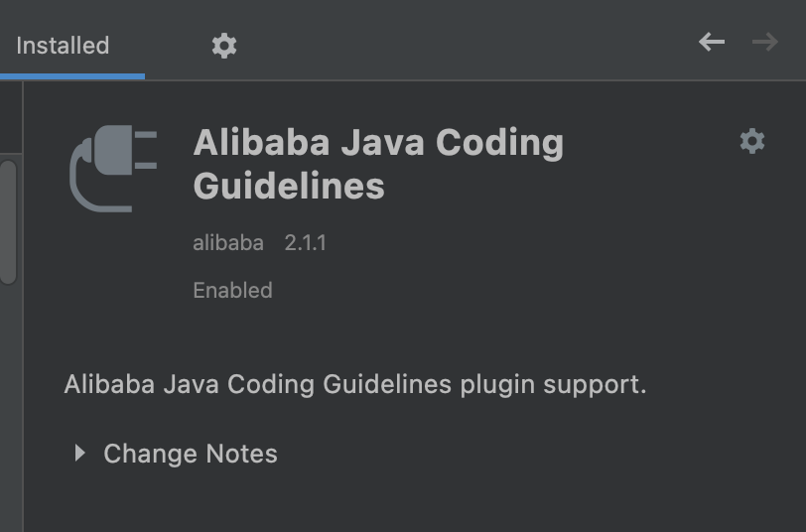This screenshot has width=806, height=532.
Task: Open the plugins manage gear menu beside Installed
Action: tap(224, 46)
